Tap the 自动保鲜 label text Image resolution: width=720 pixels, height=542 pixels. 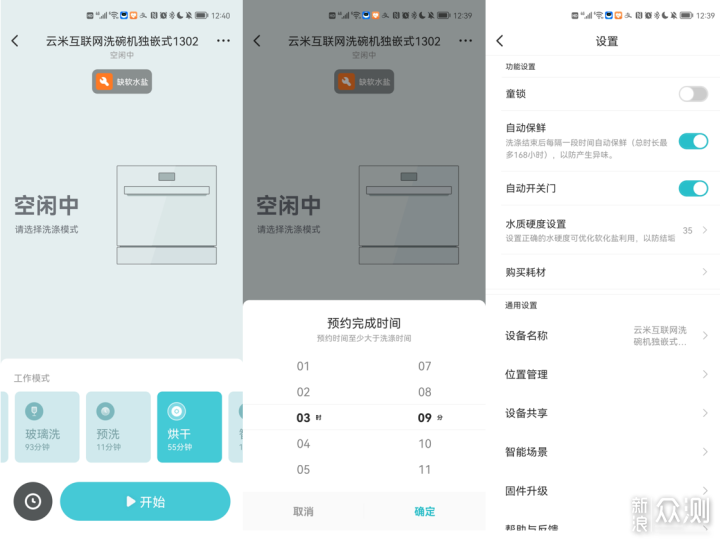[x=526, y=128]
